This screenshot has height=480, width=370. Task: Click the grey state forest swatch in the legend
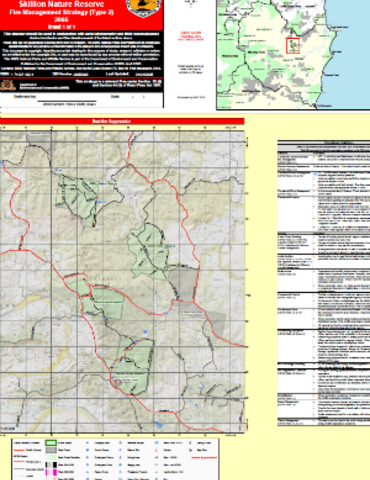click(x=51, y=450)
